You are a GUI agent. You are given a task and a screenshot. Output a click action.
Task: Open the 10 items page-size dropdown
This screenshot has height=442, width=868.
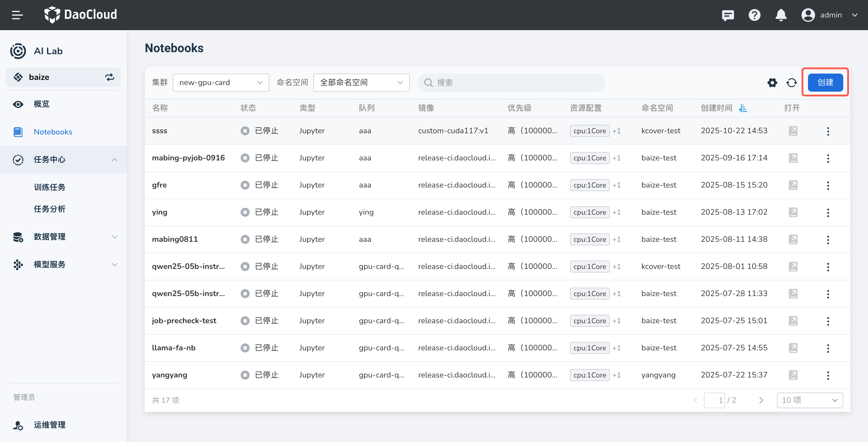click(809, 400)
